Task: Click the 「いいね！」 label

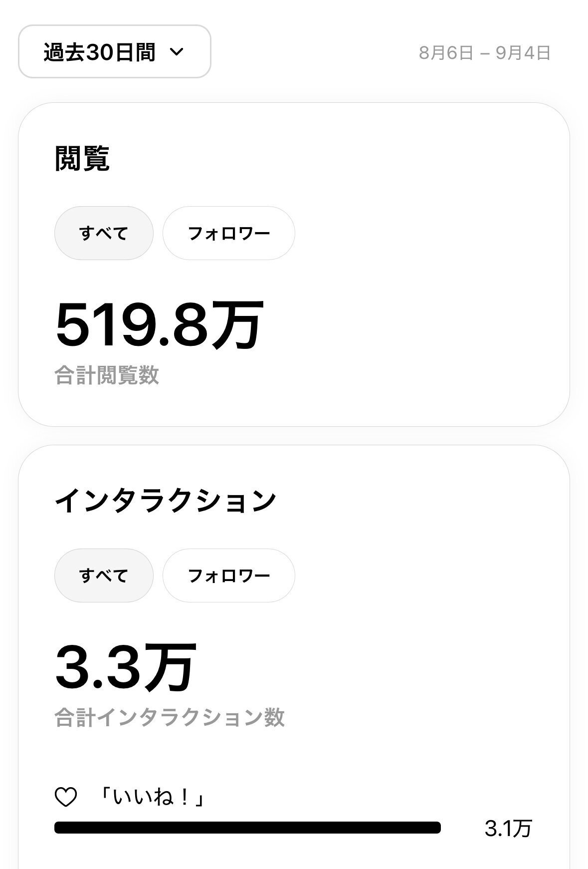Action: coord(152,797)
